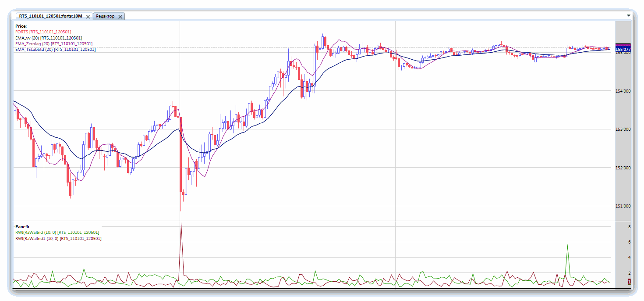The height and width of the screenshot is (301, 644).
Task: Click the Pane4: pane title
Action: click(22, 227)
